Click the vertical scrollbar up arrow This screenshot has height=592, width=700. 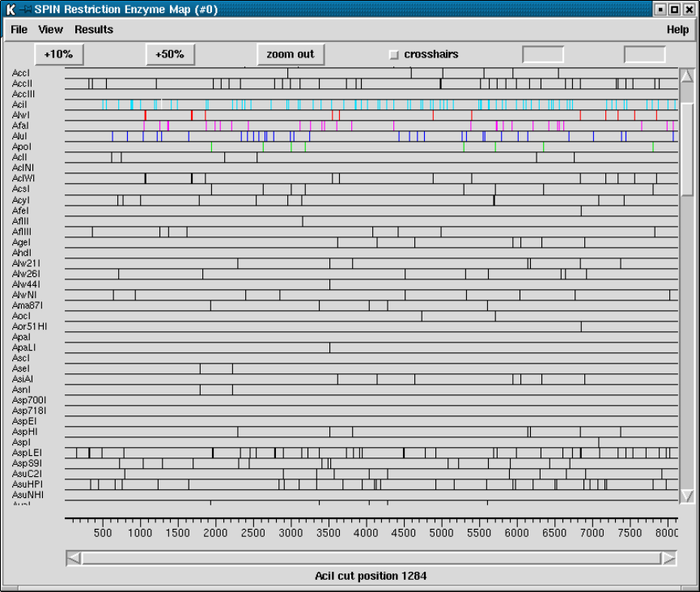tap(687, 77)
